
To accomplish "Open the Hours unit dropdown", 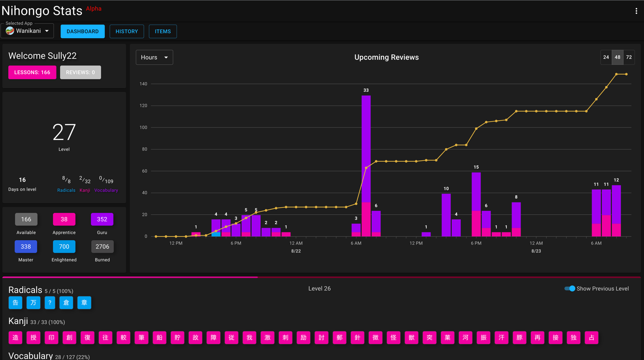I will [154, 57].
